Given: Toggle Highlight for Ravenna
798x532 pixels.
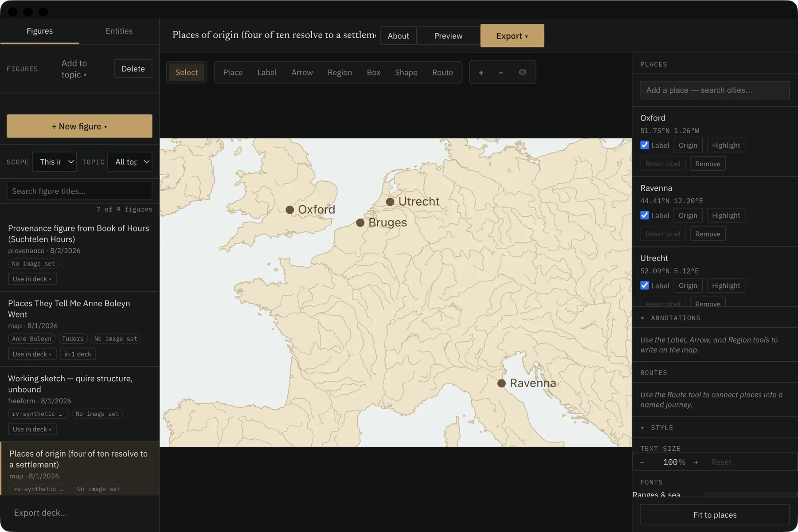Looking at the screenshot, I should 726,215.
